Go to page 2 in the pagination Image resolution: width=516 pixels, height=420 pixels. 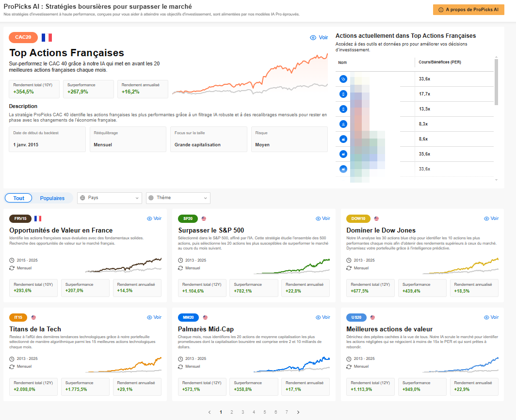(x=232, y=412)
